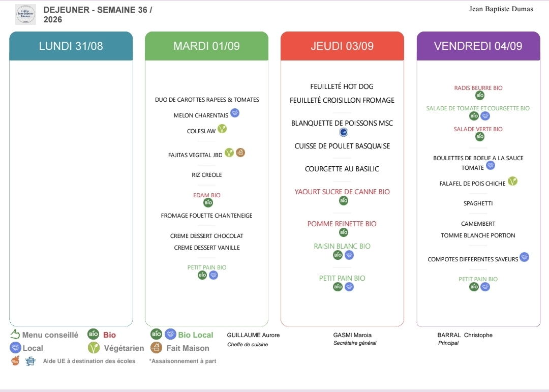This screenshot has width=549, height=392.
Task: Click the blue Local legend icon
Action: (15, 347)
